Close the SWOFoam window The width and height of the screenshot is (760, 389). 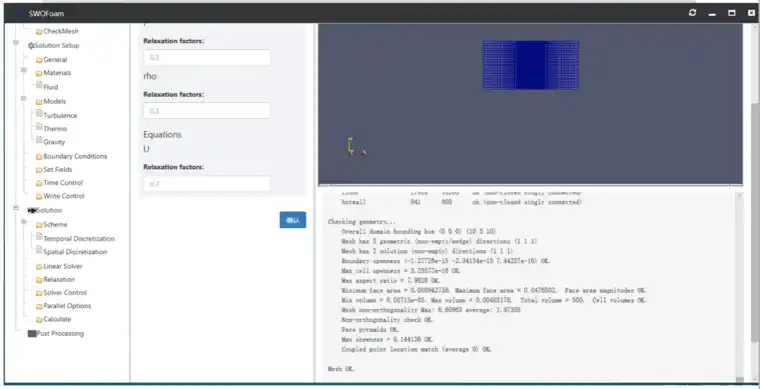pyautogui.click(x=751, y=13)
